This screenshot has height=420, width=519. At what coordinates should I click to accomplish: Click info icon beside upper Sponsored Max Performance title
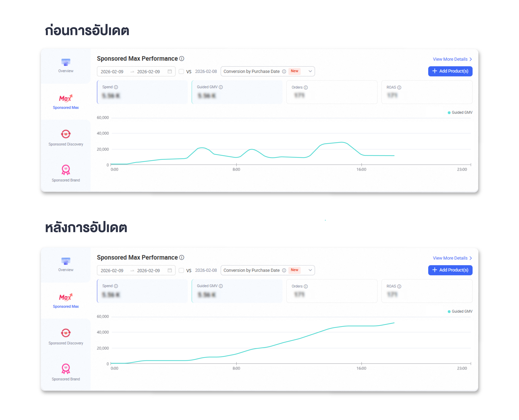[182, 59]
